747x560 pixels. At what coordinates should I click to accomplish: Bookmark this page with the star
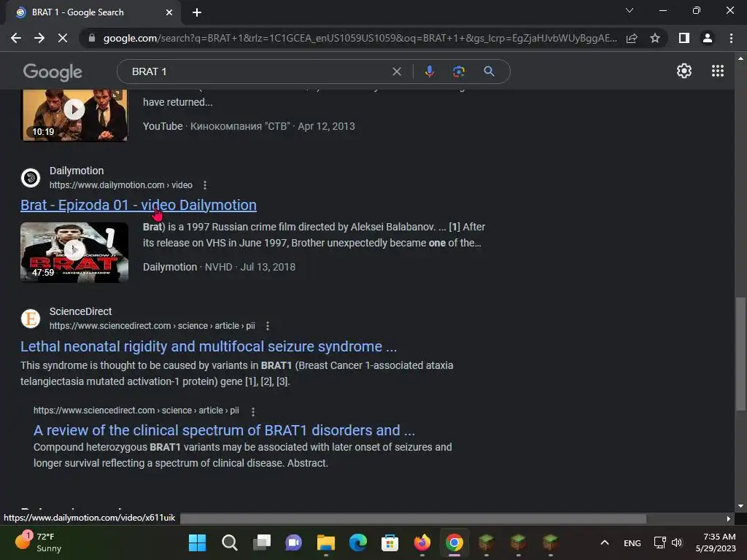tap(655, 38)
